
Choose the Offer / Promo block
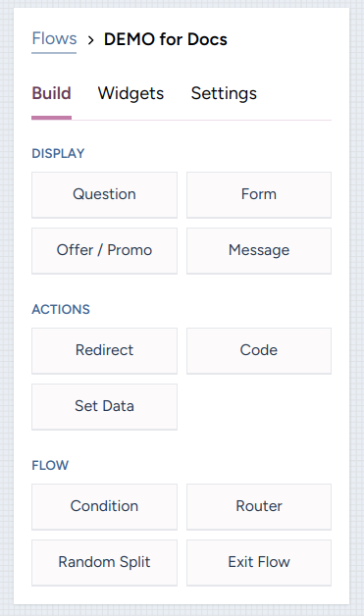tap(105, 251)
